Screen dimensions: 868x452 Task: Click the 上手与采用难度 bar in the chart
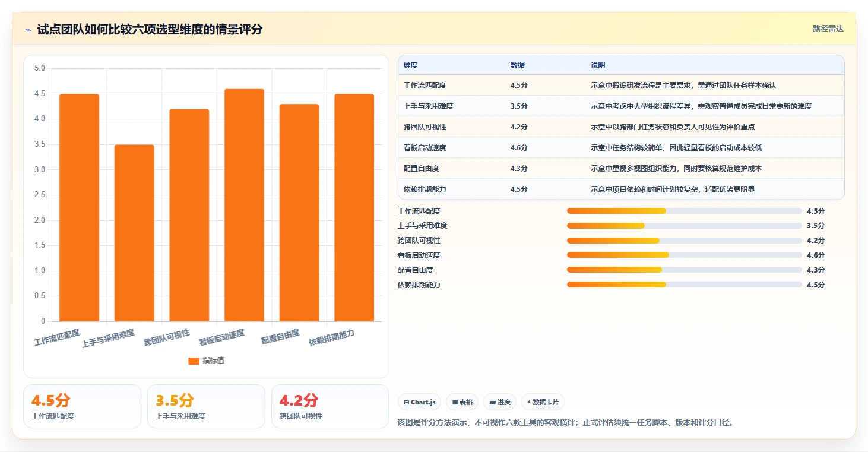pyautogui.click(x=134, y=233)
